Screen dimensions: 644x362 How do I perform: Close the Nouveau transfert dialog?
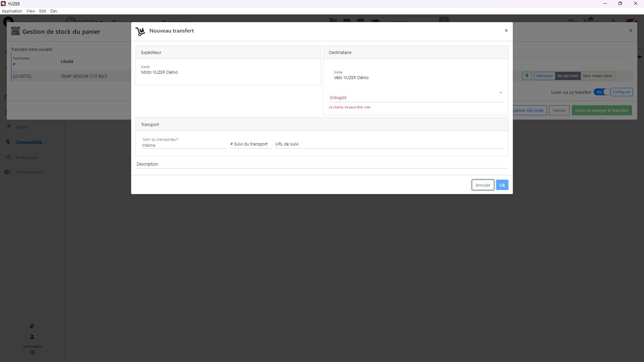click(x=506, y=31)
